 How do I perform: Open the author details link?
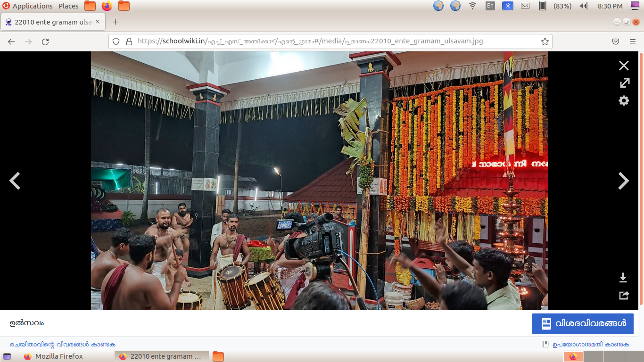62,345
